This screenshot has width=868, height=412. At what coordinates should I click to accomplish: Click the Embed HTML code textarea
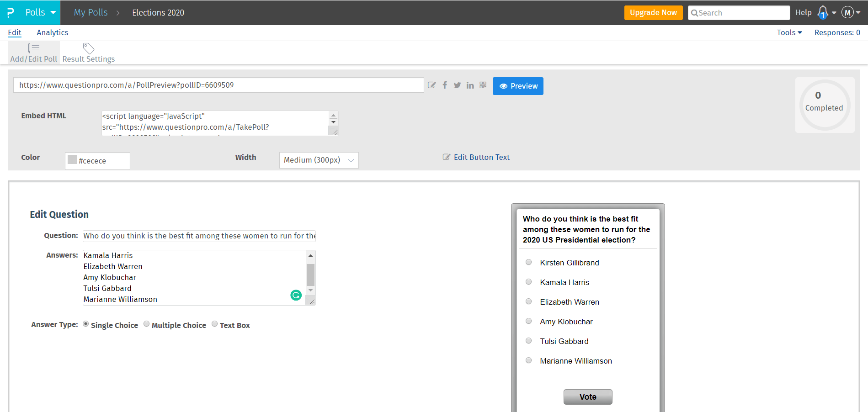[x=215, y=123]
